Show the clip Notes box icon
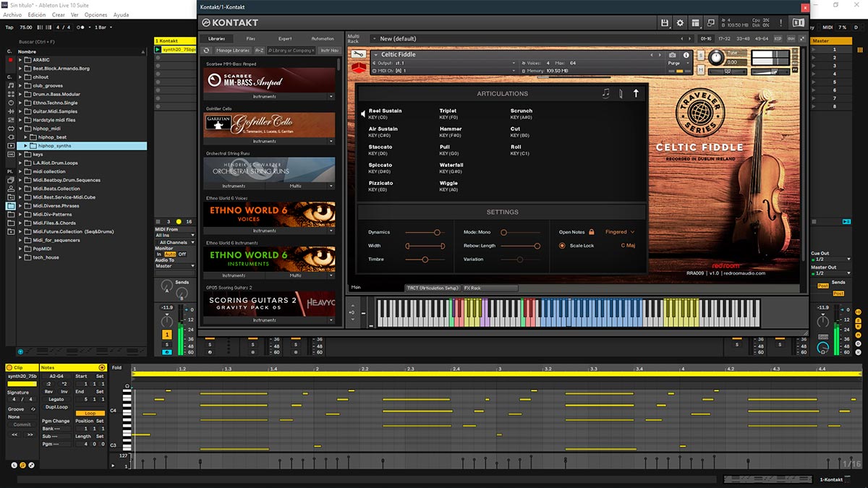Viewport: 868px width, 488px height. 23,464
